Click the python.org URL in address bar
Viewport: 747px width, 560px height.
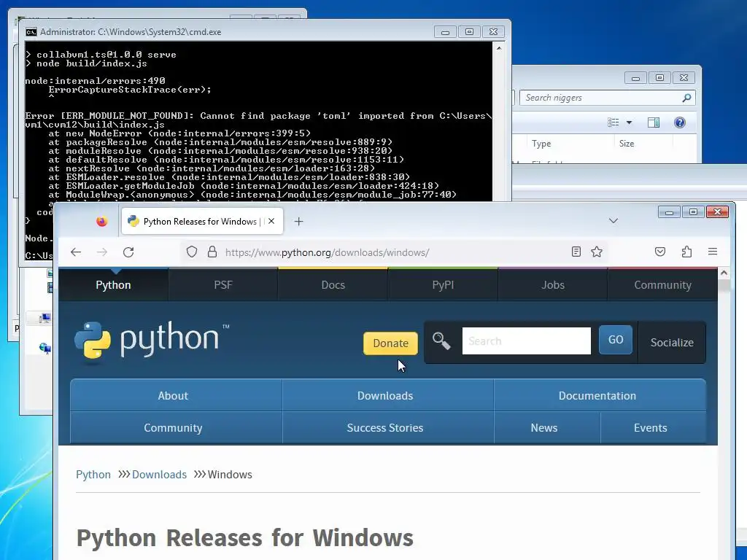[328, 252]
